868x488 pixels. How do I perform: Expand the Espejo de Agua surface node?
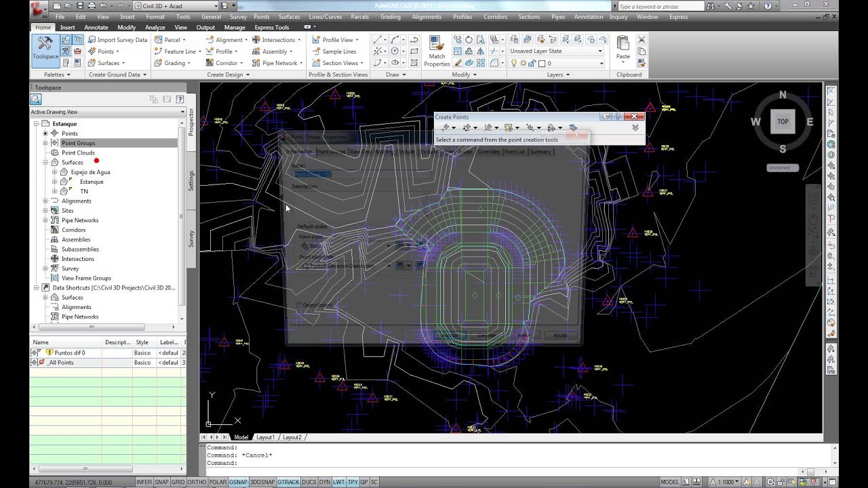coord(55,172)
